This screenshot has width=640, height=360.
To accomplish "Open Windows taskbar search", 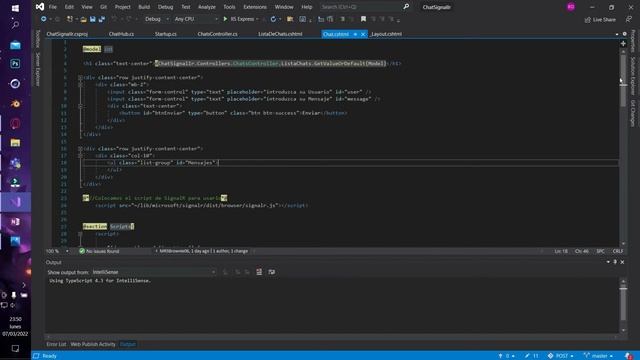I will [x=15, y=25].
